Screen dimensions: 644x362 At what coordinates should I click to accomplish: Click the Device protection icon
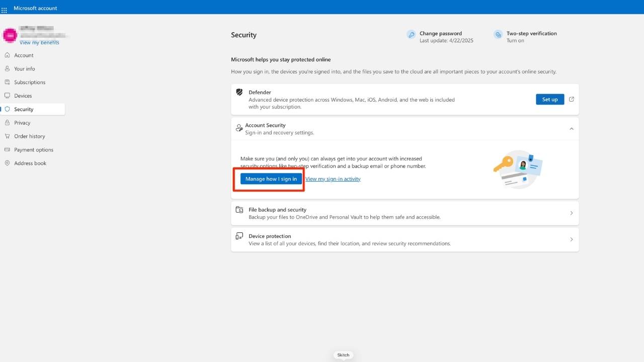(x=239, y=236)
